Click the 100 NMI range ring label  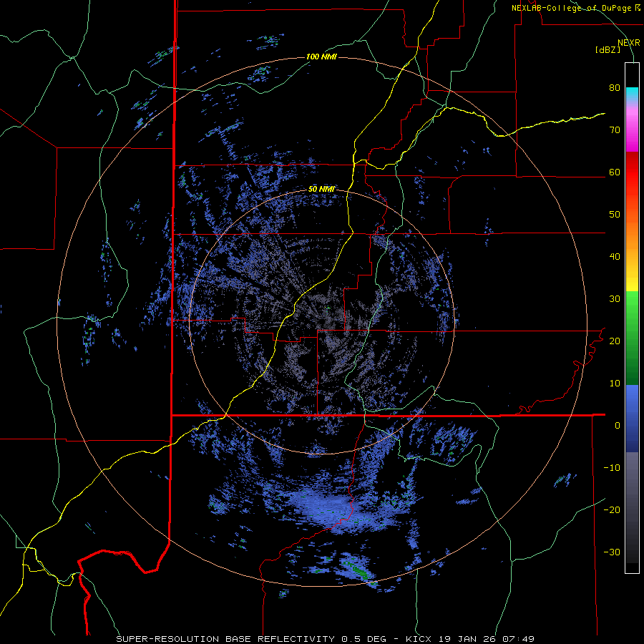321,57
